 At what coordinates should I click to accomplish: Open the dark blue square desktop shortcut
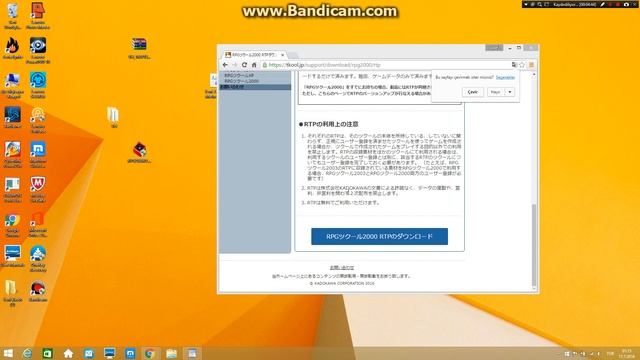pyautogui.click(x=12, y=118)
